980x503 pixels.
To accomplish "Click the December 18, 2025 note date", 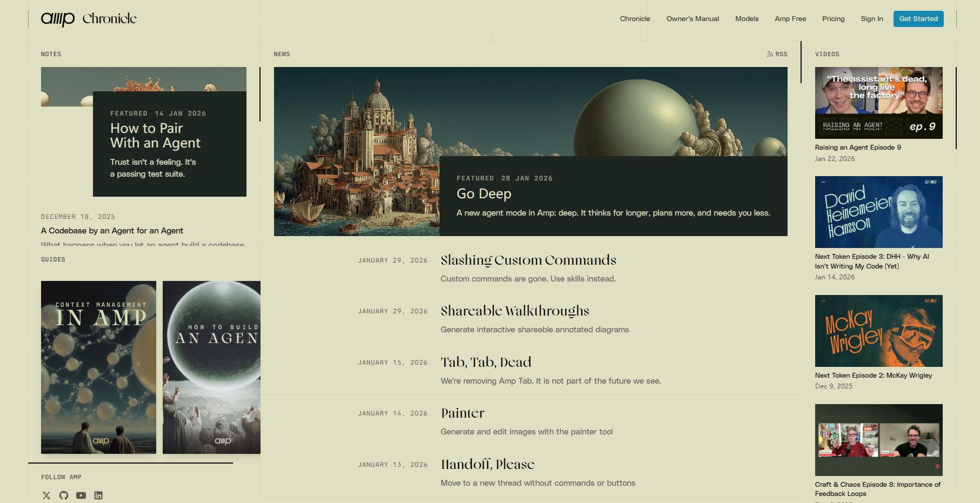I will coord(78,217).
